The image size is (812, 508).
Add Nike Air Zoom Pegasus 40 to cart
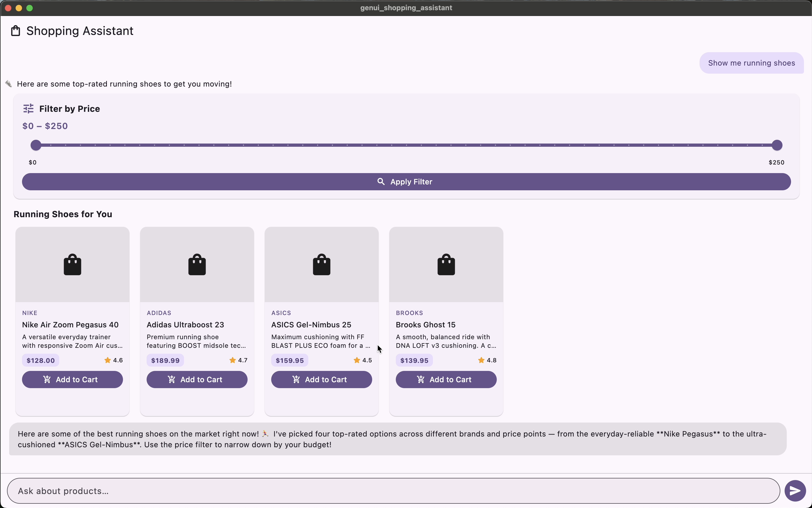point(73,379)
